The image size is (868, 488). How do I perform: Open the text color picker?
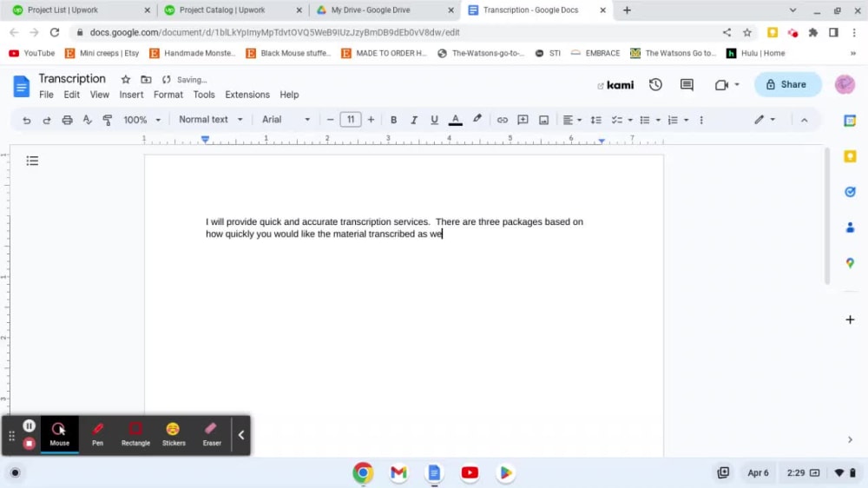tap(455, 120)
